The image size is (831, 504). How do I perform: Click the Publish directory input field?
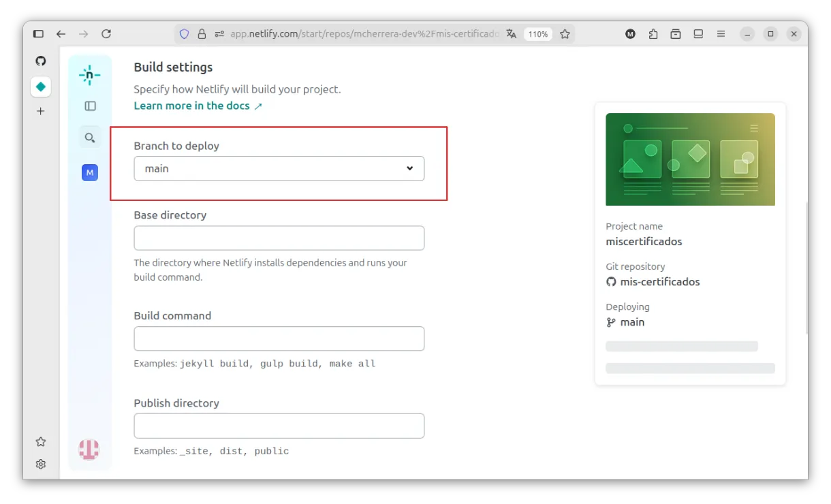click(x=279, y=426)
